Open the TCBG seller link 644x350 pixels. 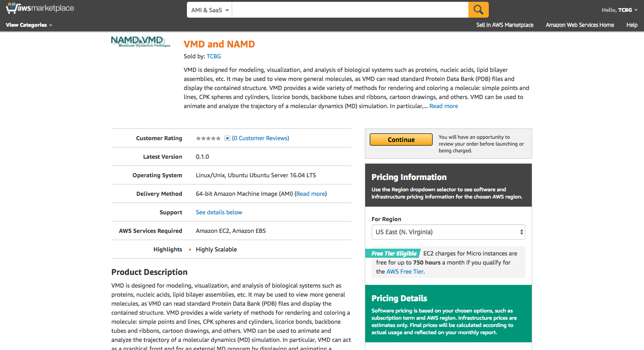pos(214,56)
